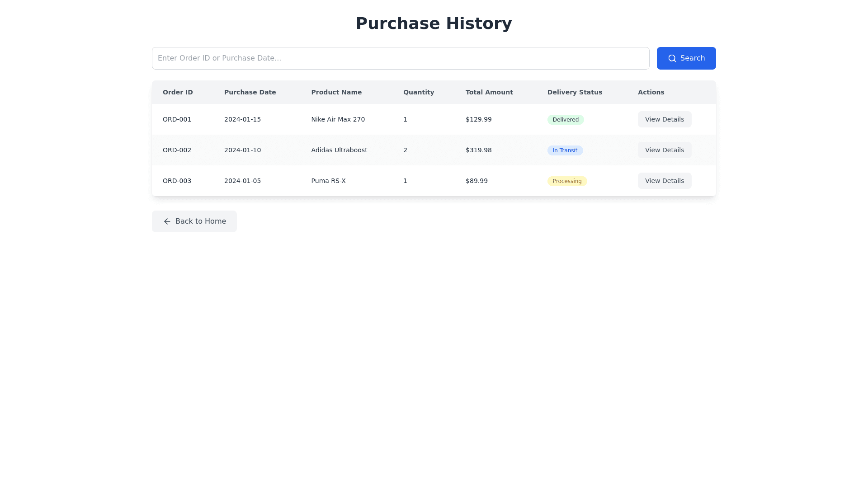Select the Nike Air Max 270 product name

tap(338, 119)
